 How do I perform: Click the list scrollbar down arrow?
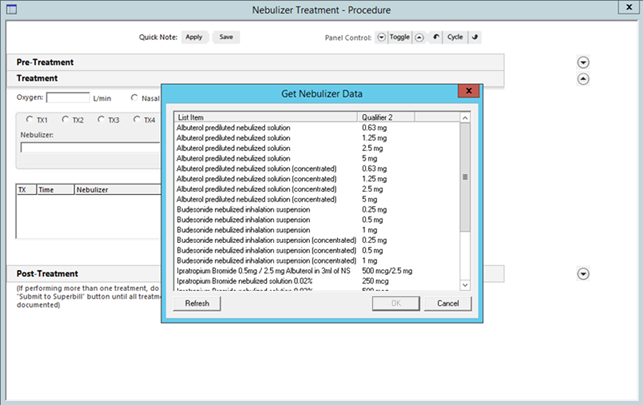465,285
